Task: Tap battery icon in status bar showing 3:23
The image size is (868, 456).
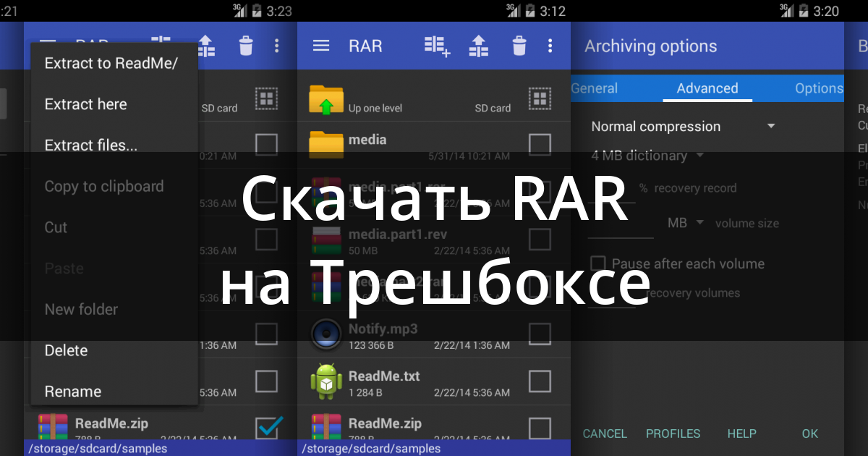Action: (256, 10)
